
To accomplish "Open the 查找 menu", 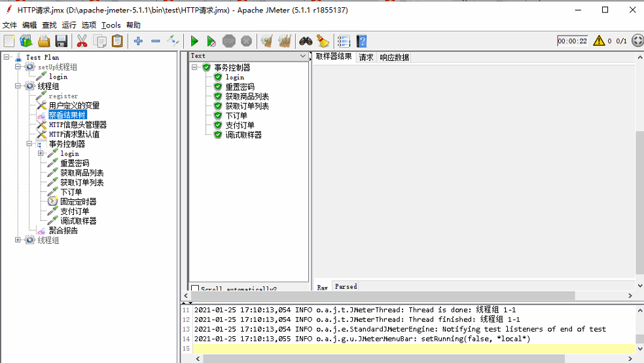I will 49,25.
